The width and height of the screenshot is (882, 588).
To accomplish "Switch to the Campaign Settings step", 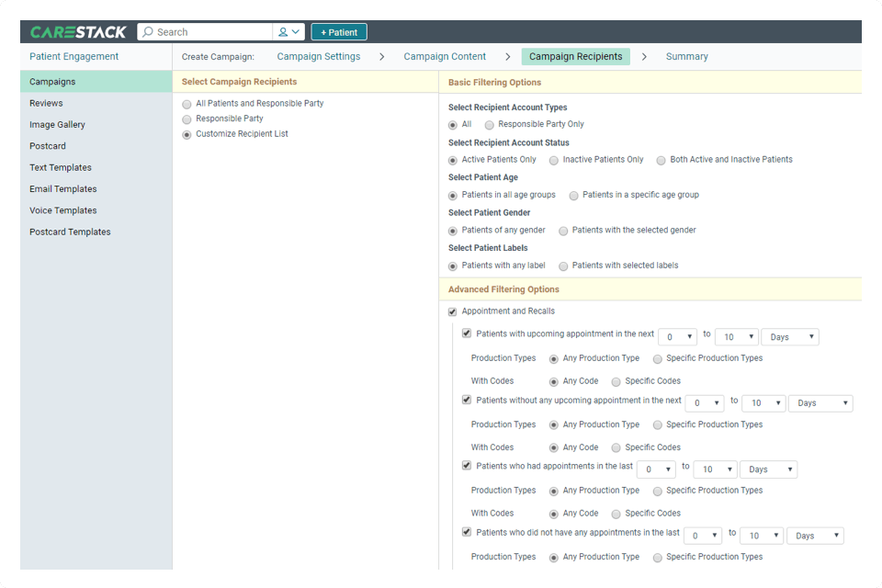I will pos(320,56).
